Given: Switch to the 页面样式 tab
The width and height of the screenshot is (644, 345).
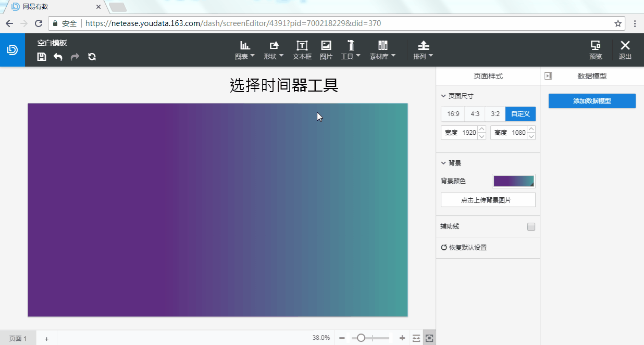Looking at the screenshot, I should point(488,76).
